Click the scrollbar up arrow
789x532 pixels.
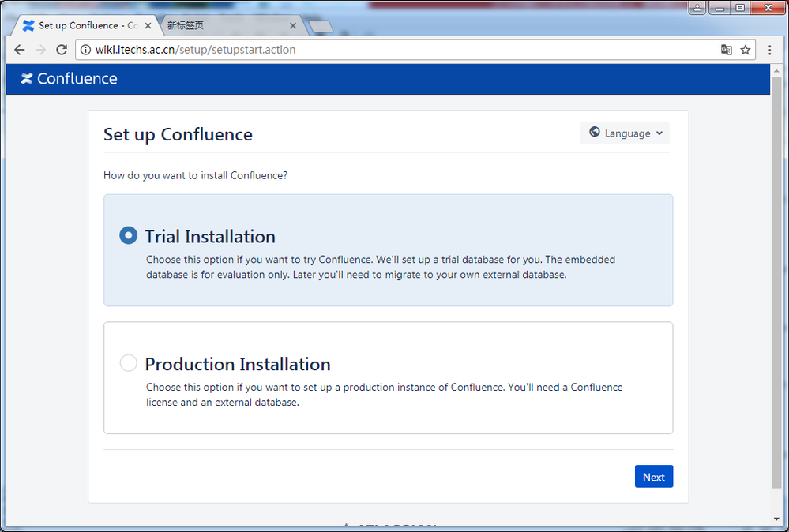coord(776,71)
